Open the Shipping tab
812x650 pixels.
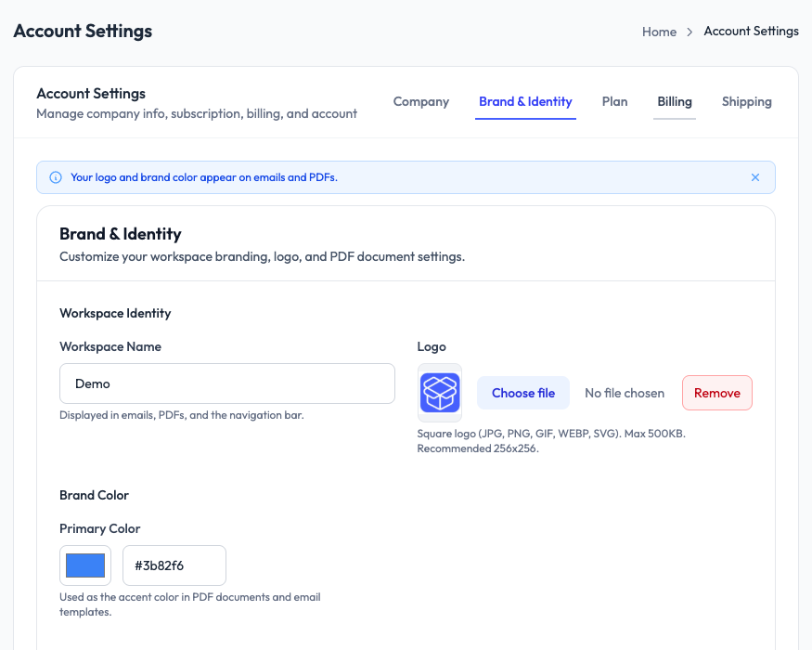[747, 102]
